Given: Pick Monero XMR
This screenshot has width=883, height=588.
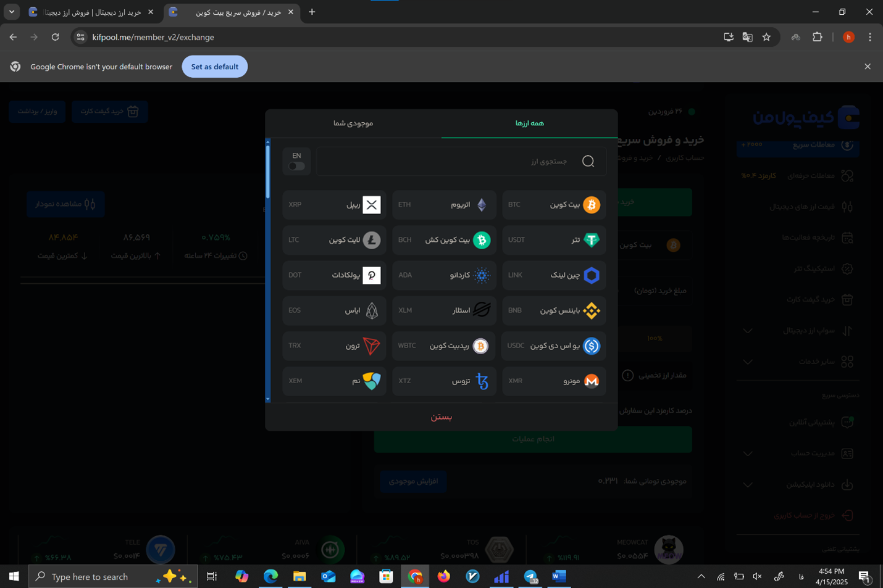Looking at the screenshot, I should pos(554,381).
